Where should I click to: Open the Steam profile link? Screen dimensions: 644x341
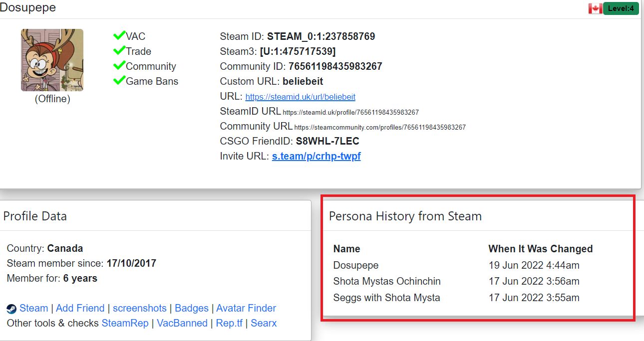point(34,308)
